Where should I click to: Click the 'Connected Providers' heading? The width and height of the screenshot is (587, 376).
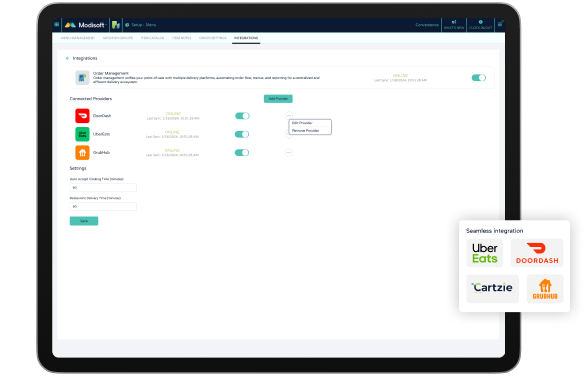tap(91, 99)
